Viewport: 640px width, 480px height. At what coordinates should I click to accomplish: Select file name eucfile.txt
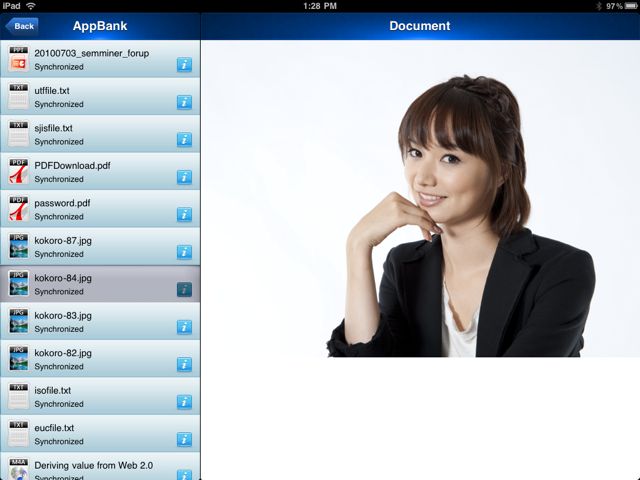[x=54, y=428]
